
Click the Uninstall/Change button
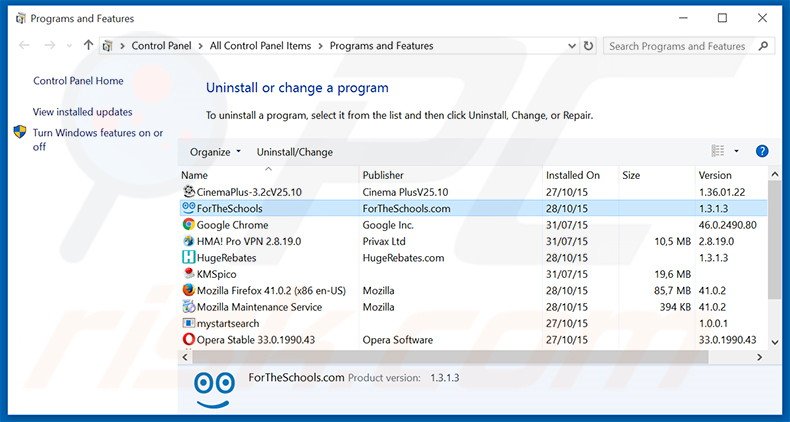[295, 152]
